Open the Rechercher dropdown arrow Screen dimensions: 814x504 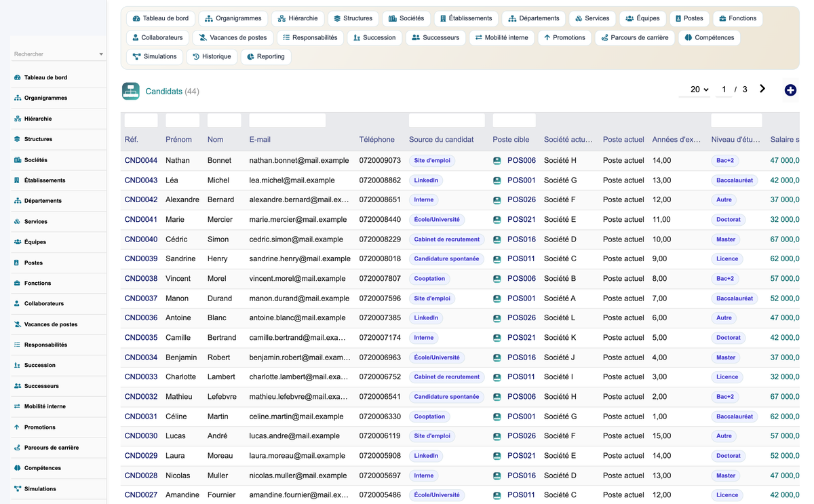point(101,54)
